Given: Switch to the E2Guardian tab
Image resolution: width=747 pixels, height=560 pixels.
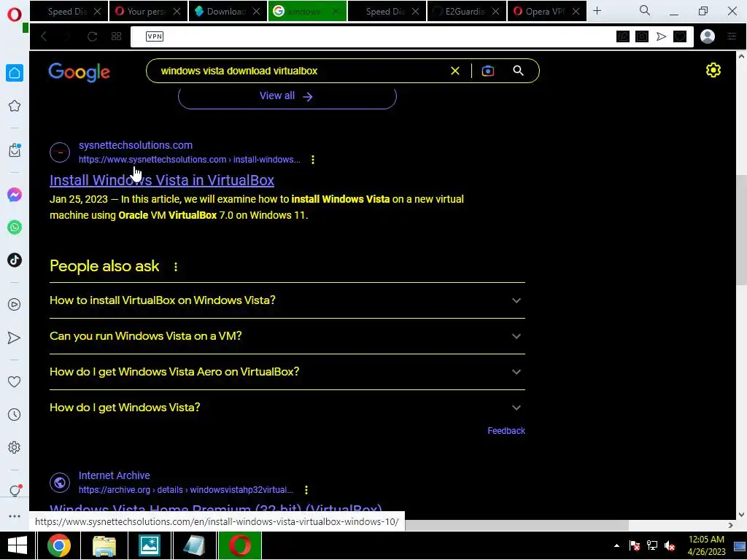Looking at the screenshot, I should pos(466,12).
